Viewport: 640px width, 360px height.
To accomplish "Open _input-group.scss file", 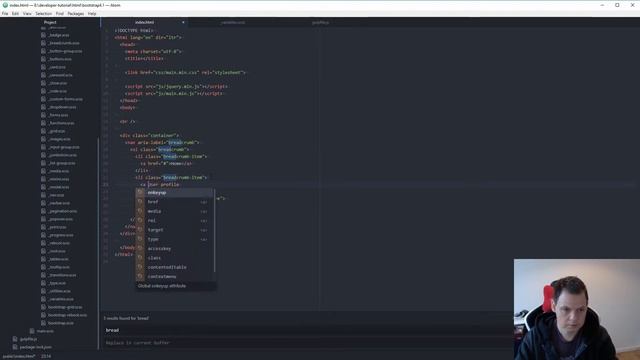I will (x=64, y=147).
